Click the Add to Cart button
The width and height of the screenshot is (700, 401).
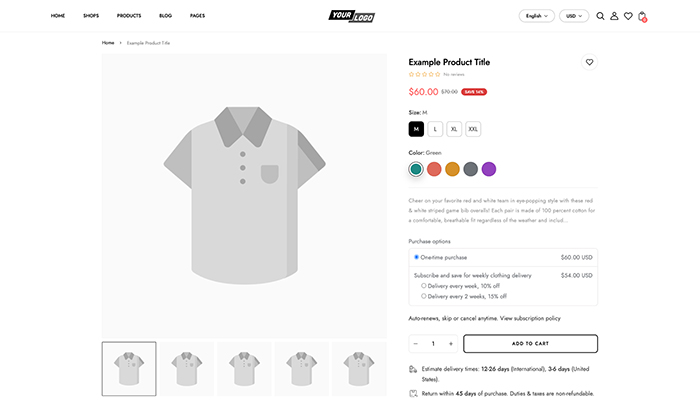click(x=530, y=344)
